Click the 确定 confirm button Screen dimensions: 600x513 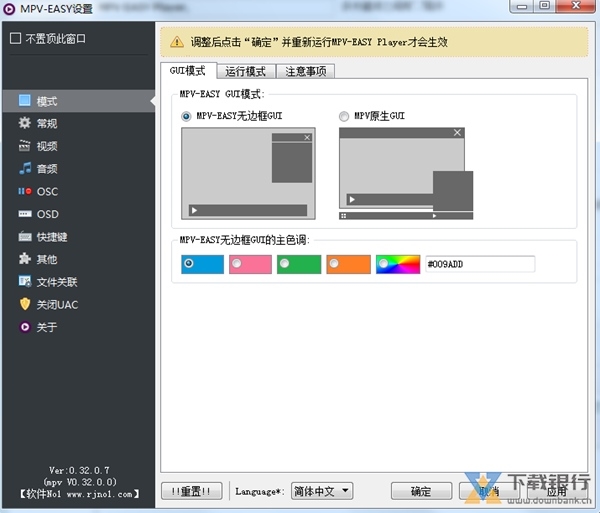(421, 491)
